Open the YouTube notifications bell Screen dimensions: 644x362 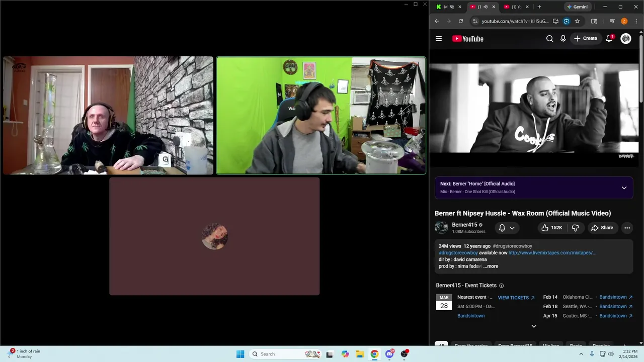tap(609, 39)
